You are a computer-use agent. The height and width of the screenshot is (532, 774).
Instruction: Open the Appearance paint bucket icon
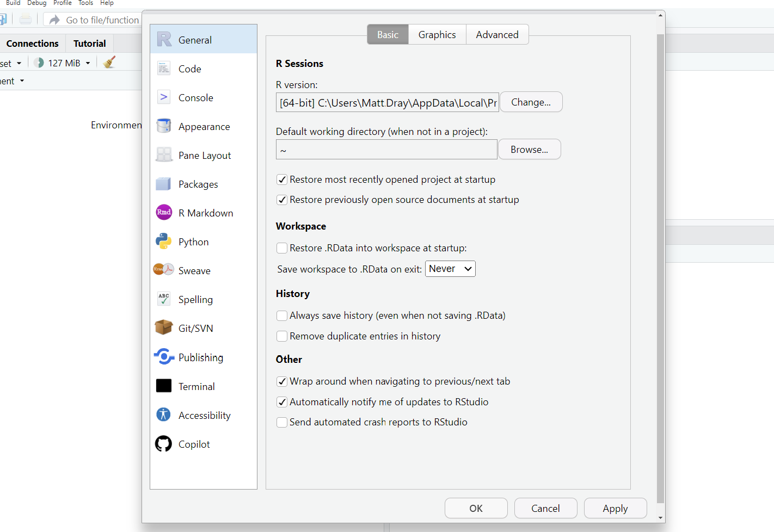163,126
